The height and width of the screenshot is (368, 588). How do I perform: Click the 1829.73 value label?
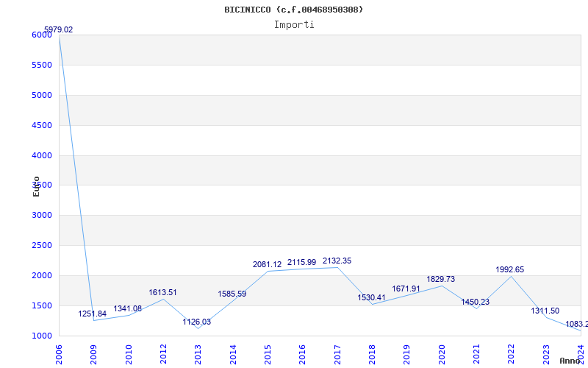(x=441, y=280)
